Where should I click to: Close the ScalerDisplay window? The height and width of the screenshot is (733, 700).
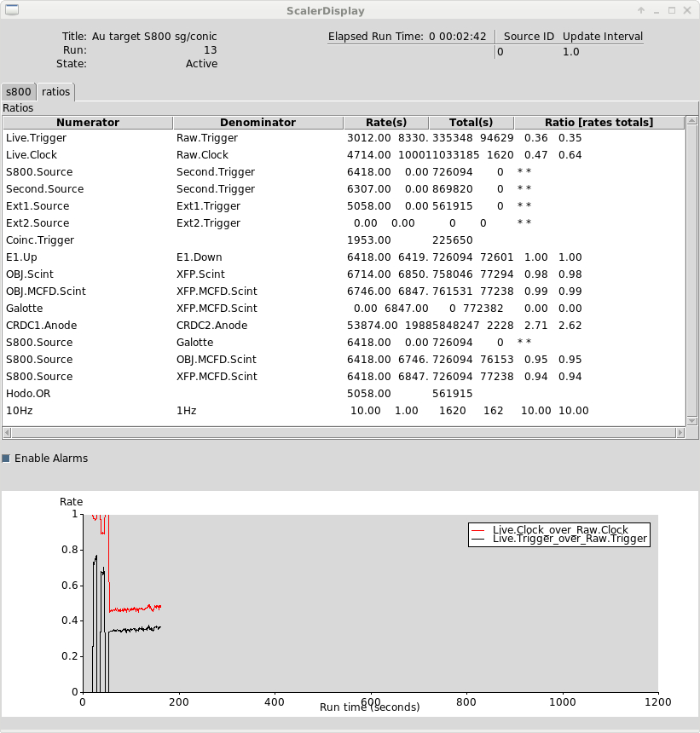pos(687,10)
